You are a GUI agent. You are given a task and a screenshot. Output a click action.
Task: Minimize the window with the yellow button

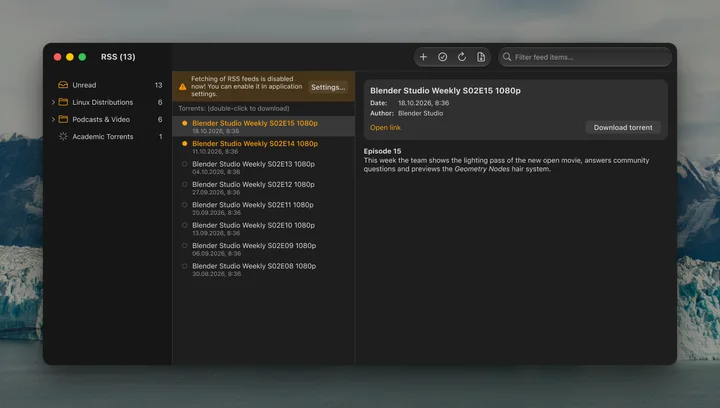coord(70,57)
